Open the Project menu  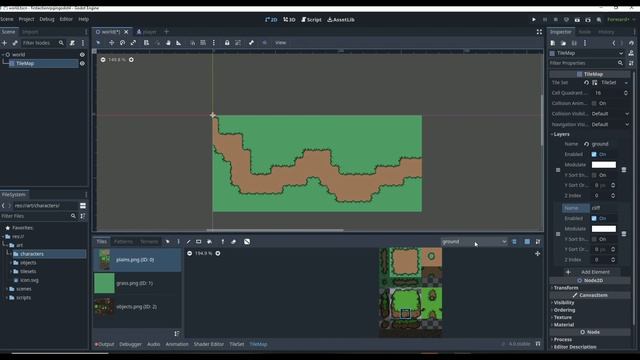click(26, 19)
